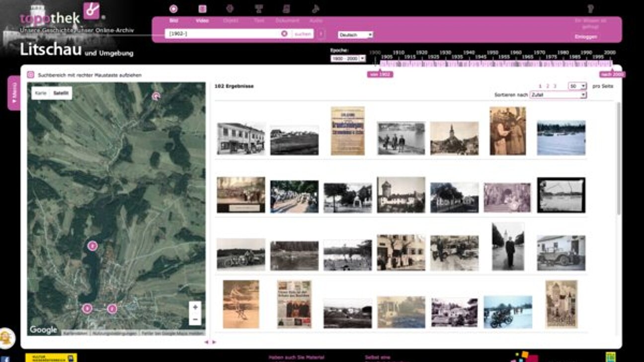
Task: Open the 'Haben auch Sie Material' link
Action: tap(296, 358)
